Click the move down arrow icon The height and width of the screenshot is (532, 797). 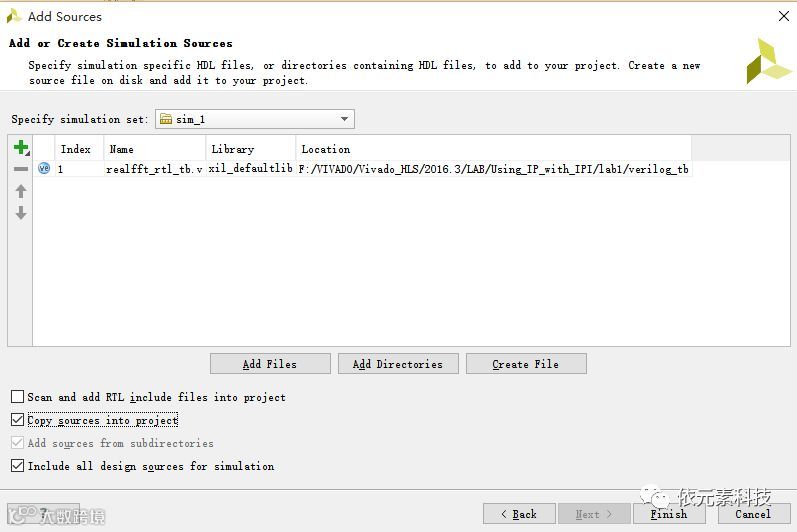20,213
